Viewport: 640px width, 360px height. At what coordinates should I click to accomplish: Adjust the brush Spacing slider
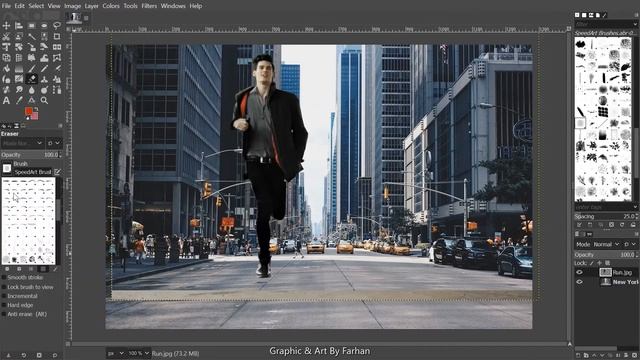click(x=606, y=216)
